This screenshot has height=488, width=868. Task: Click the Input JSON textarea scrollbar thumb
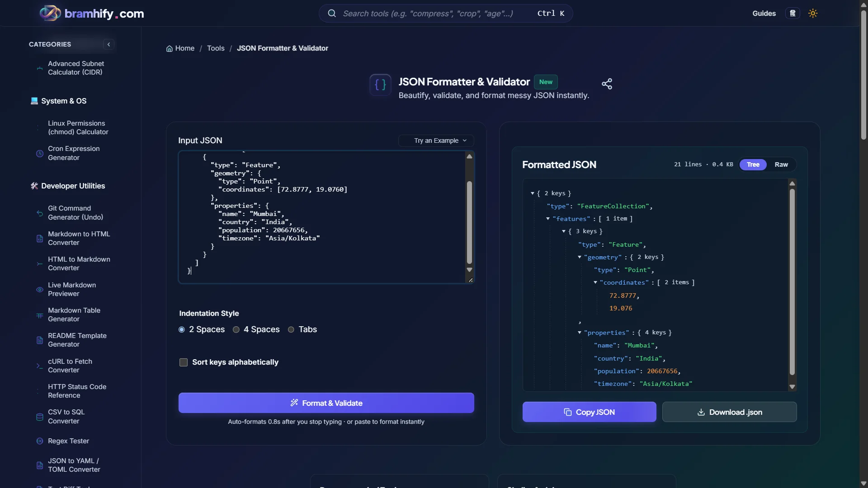click(x=469, y=222)
